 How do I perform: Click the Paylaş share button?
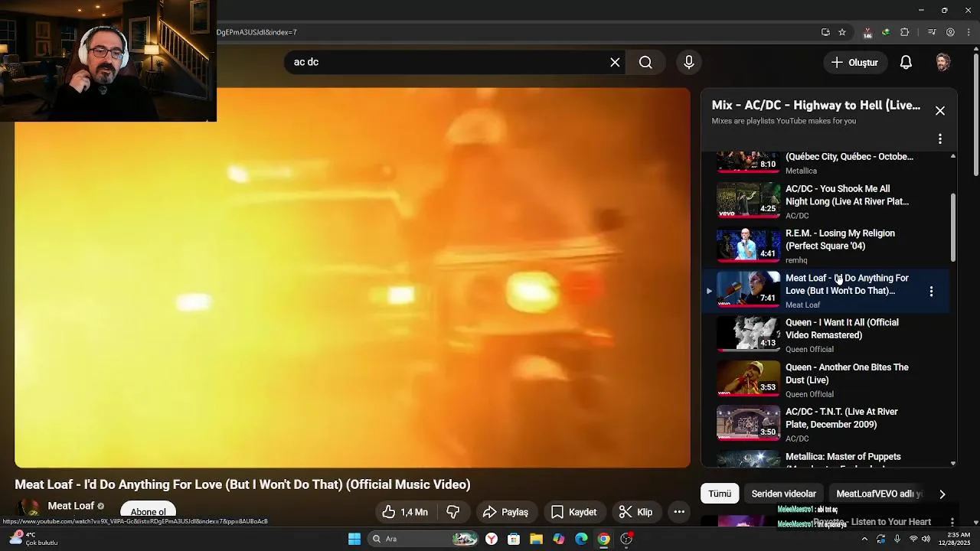(x=507, y=512)
